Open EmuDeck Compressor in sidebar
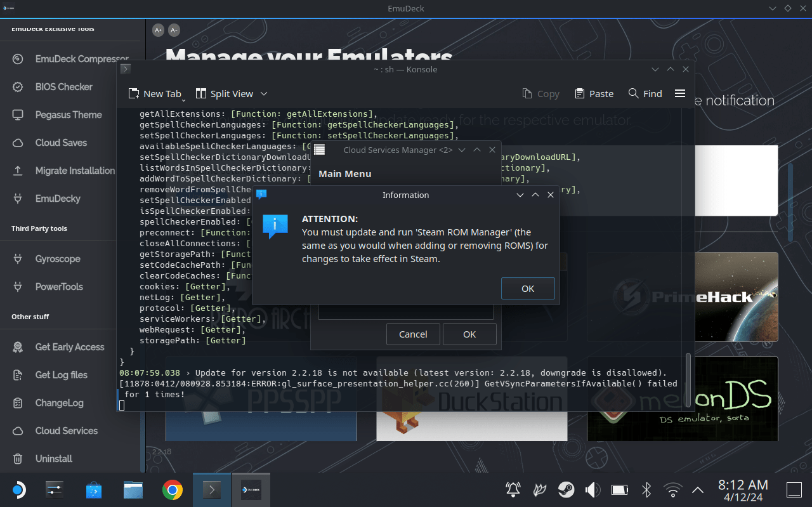812x507 pixels. click(73, 59)
